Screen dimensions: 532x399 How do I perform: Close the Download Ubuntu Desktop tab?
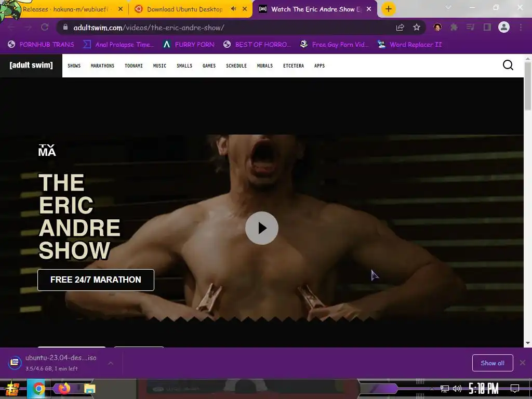(x=245, y=9)
